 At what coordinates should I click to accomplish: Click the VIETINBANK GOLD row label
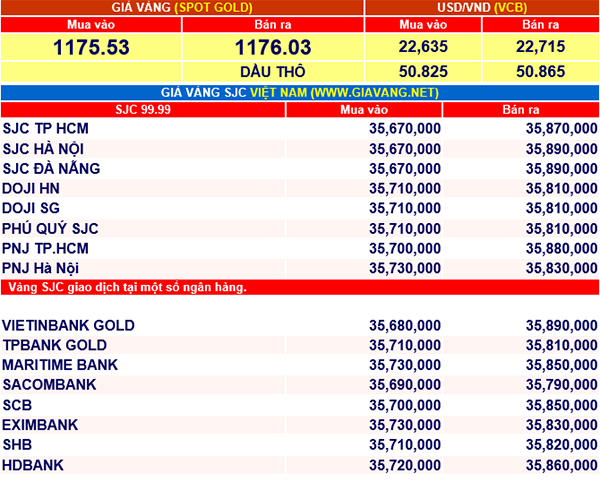[68, 326]
